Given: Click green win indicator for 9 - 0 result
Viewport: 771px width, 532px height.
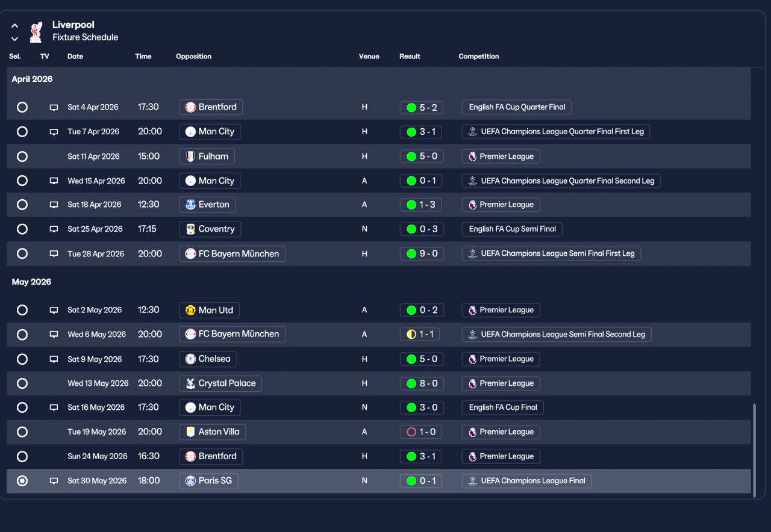Looking at the screenshot, I should 411,254.
